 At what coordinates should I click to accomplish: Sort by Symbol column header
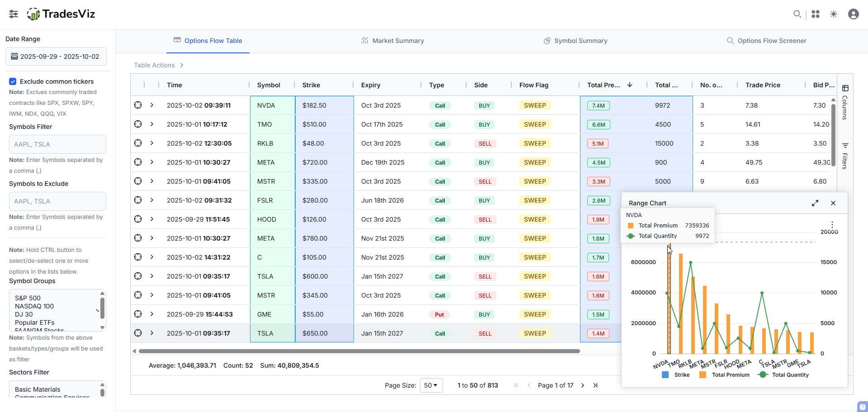(x=269, y=85)
